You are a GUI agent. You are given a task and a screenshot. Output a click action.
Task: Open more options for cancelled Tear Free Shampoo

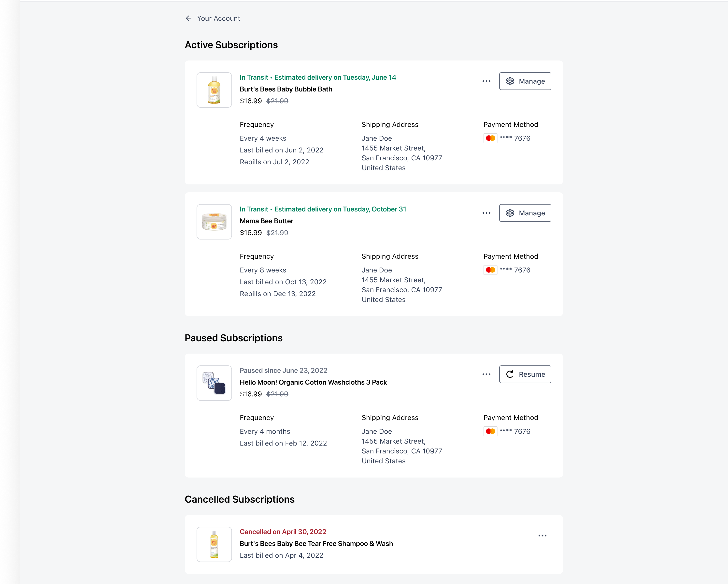[542, 535]
